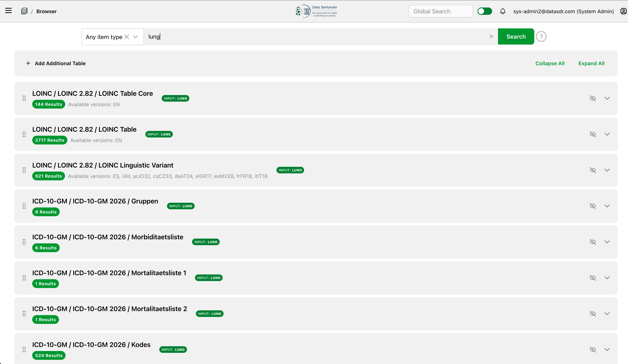Click the INPUT: LUNG tag on LOINC Table Core
Image resolution: width=628 pixels, height=364 pixels.
tap(175, 98)
